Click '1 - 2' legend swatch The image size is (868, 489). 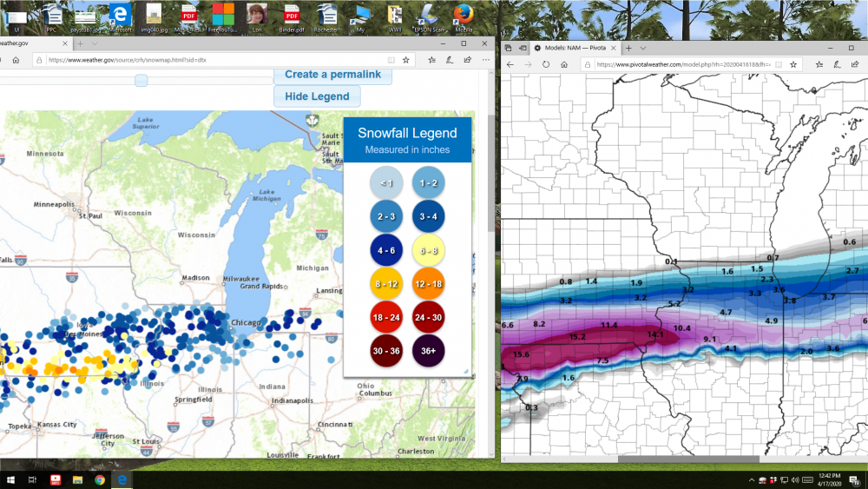pos(429,182)
